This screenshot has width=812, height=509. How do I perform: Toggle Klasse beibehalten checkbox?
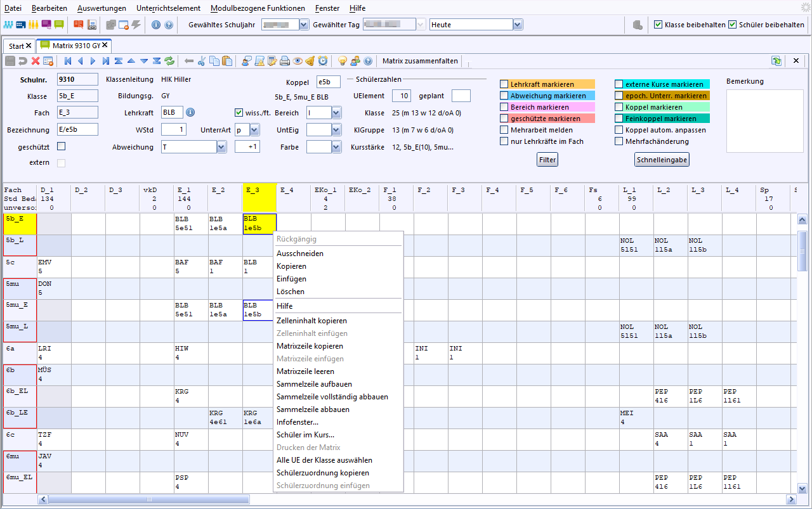(x=658, y=25)
